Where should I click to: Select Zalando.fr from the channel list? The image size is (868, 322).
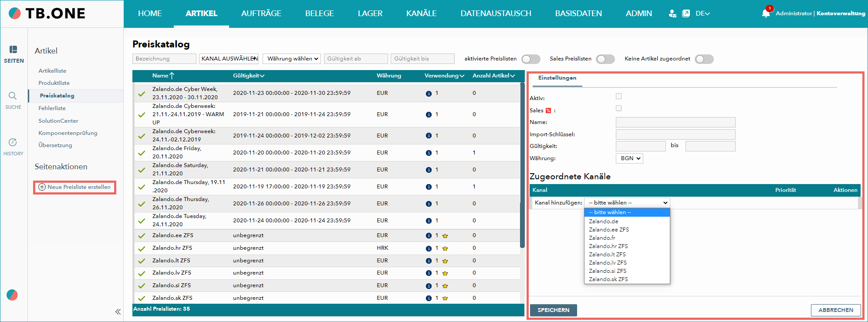(x=602, y=238)
